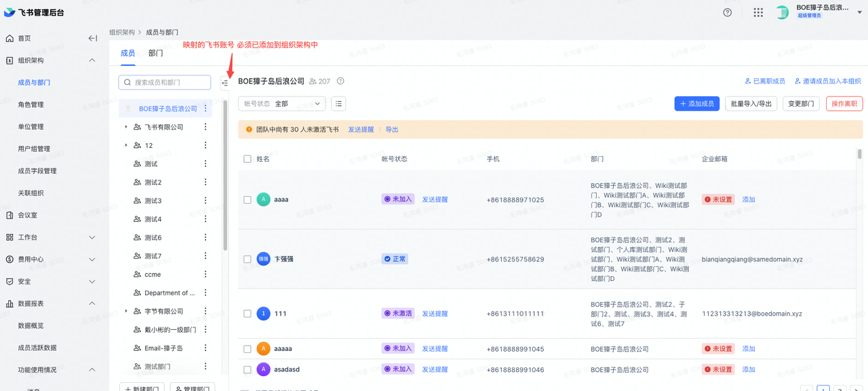Open the three-dot menu for 戴小彬的一级部门
Image resolution: width=868 pixels, height=391 pixels.
tap(205, 329)
